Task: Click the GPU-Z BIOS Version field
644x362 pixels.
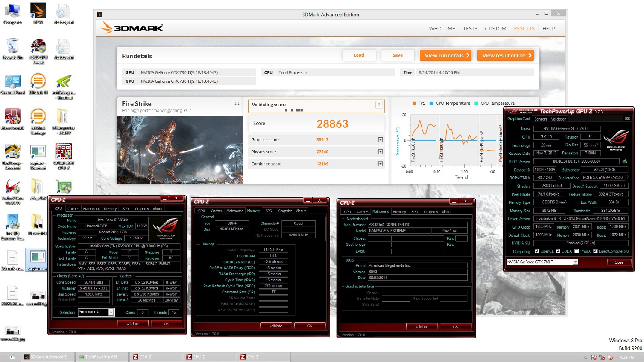Action: (x=576, y=161)
